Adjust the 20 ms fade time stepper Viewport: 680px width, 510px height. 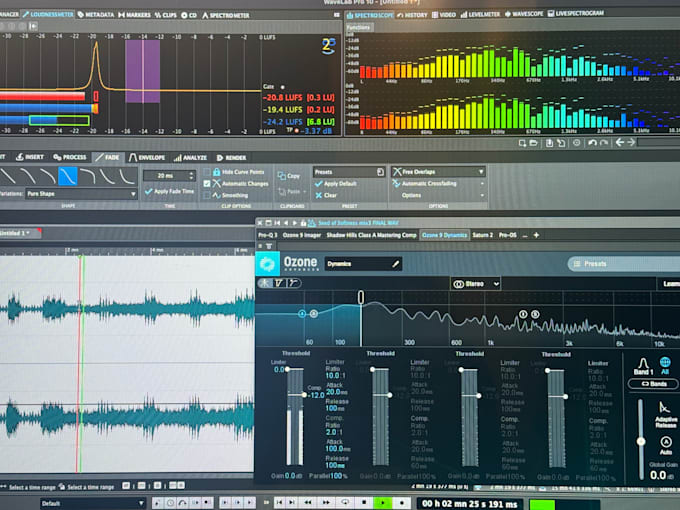click(191, 176)
